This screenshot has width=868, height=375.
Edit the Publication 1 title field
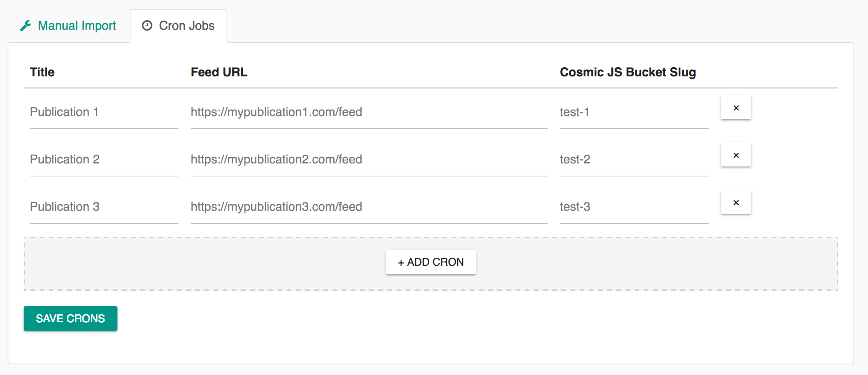click(104, 112)
